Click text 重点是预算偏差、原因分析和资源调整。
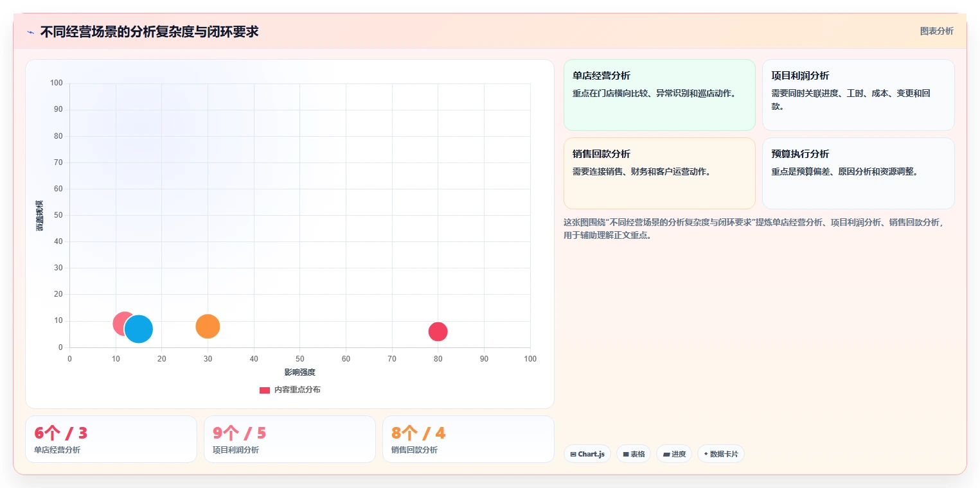Image resolution: width=980 pixels, height=488 pixels. point(844,171)
